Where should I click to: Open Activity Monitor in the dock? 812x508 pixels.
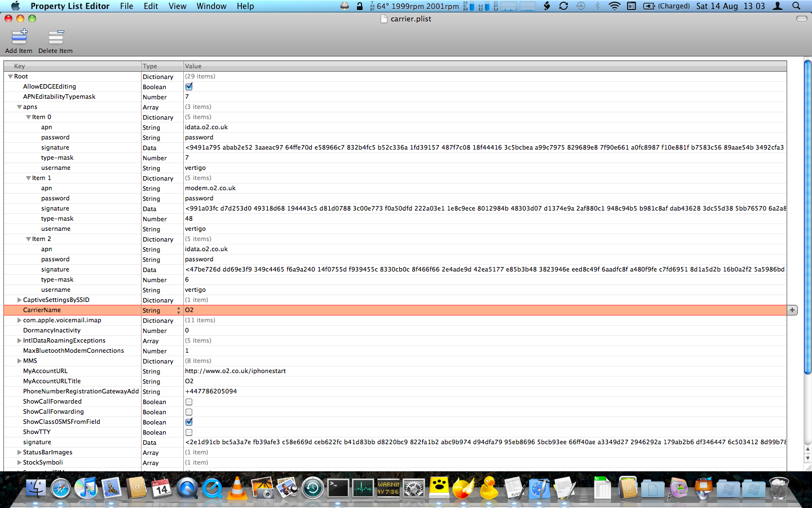(x=363, y=488)
